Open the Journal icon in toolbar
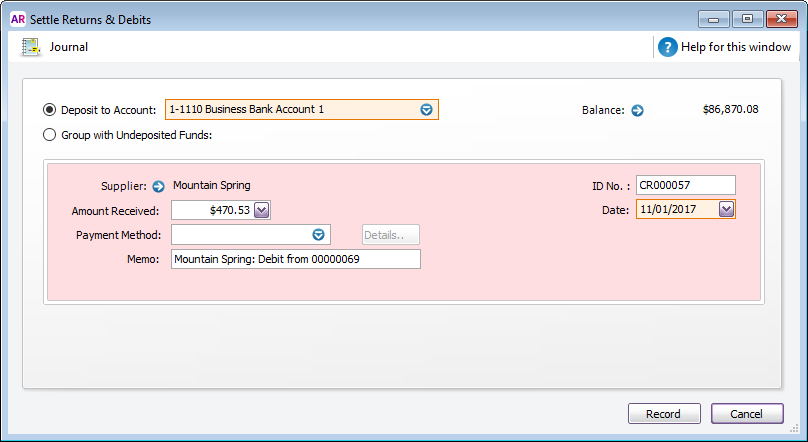 point(32,47)
